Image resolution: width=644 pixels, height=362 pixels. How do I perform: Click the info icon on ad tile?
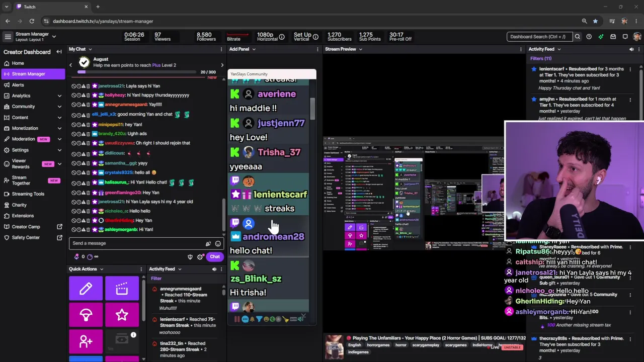click(x=133, y=335)
